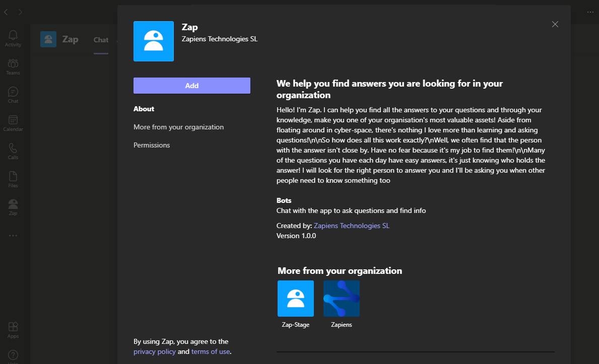Click the Zap-Stage label
The width and height of the screenshot is (599, 364).
[296, 325]
